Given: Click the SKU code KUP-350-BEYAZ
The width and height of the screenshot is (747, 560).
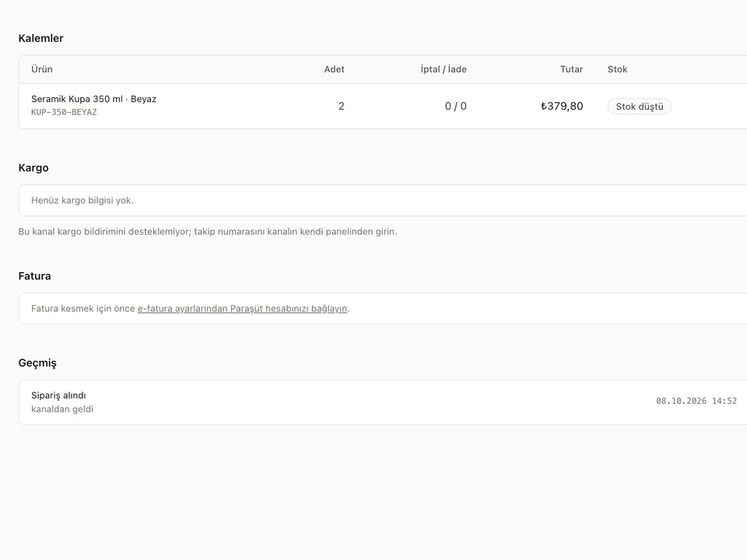Looking at the screenshot, I should point(64,112).
